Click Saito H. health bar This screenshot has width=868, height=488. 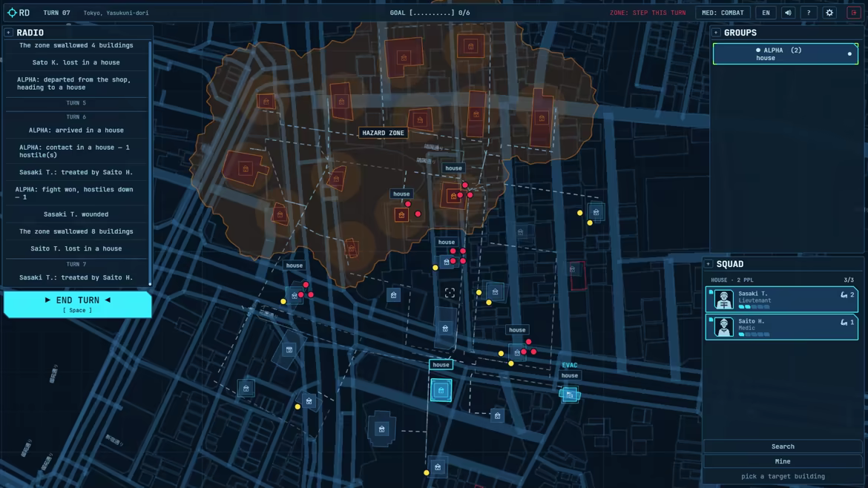(x=754, y=334)
